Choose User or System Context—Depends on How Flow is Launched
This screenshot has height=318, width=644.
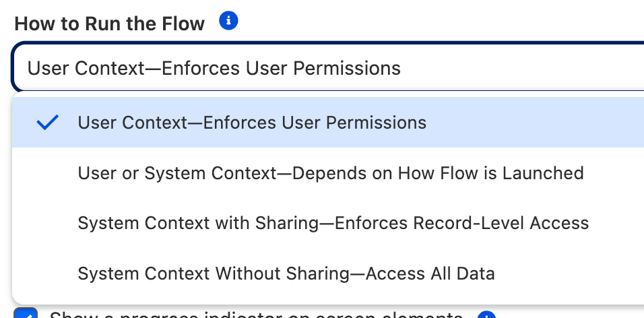tap(328, 173)
